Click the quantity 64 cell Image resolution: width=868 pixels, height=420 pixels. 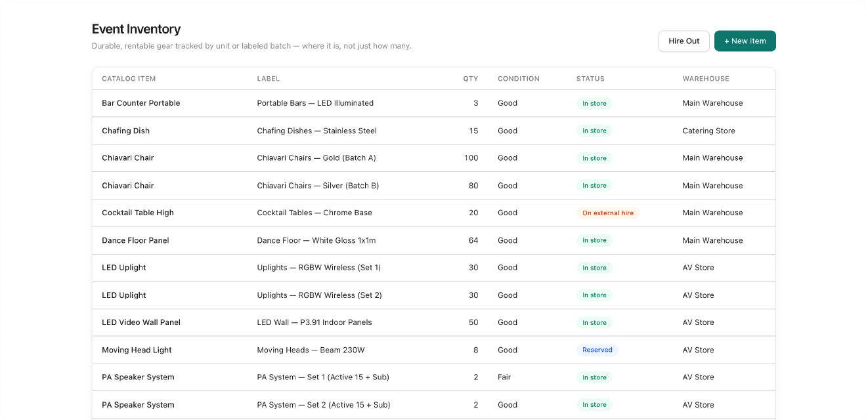[473, 240]
